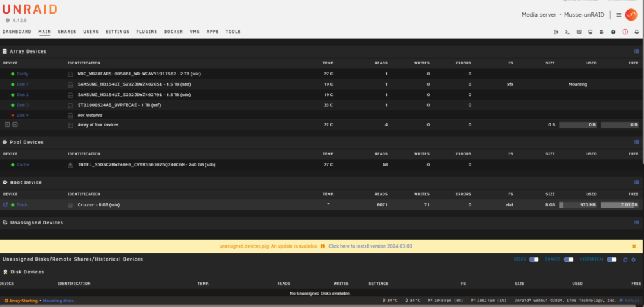Open the Flash external link icon
This screenshot has height=307, width=644.
(x=5, y=204)
